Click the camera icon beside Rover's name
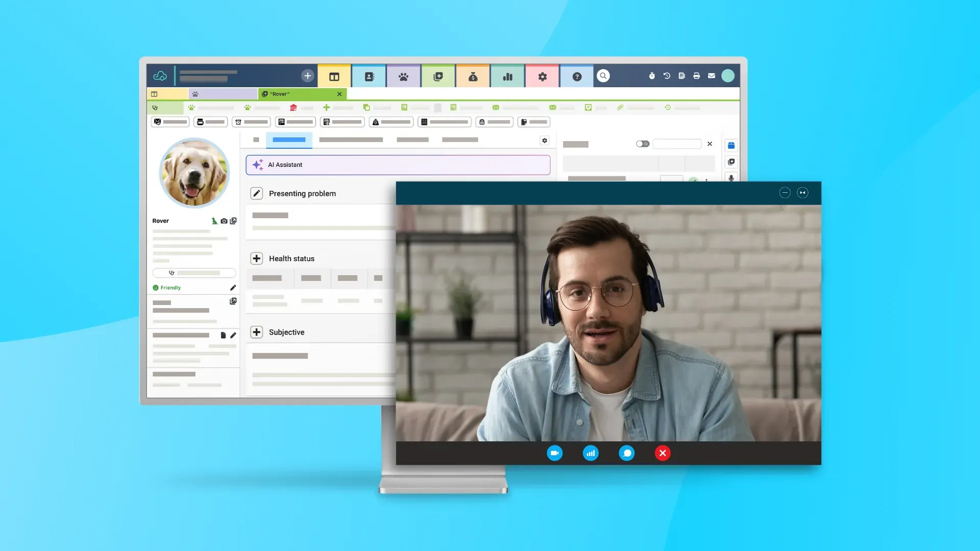Viewport: 980px width, 551px height. pyautogui.click(x=224, y=221)
